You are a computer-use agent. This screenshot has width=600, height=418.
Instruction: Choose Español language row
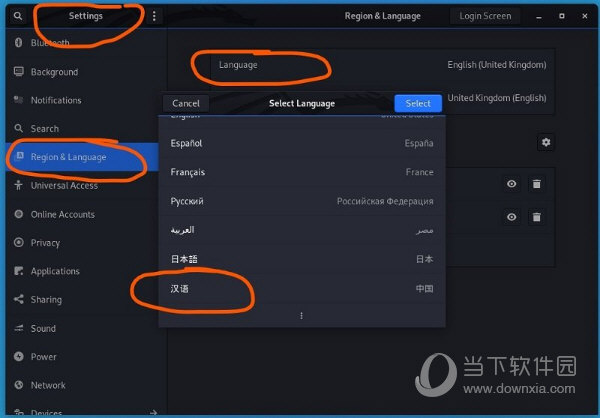(302, 143)
